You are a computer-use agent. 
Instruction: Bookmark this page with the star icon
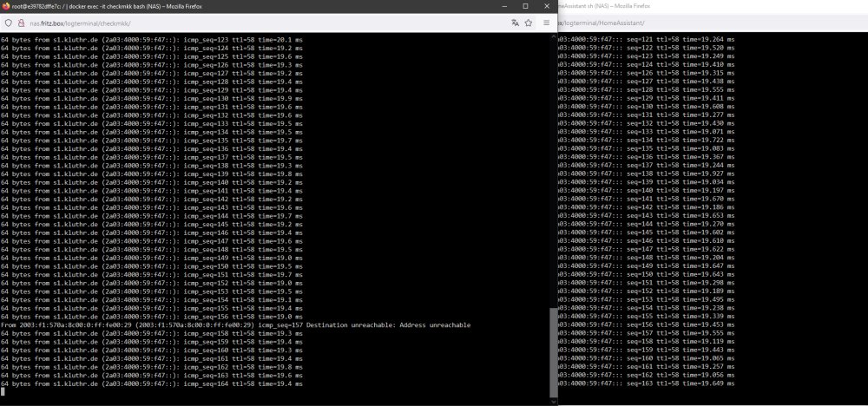(528, 23)
